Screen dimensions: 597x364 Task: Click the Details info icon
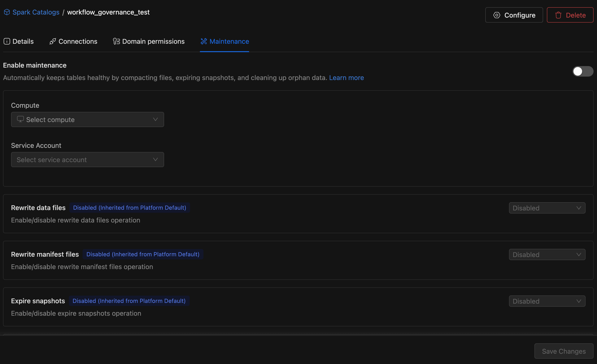click(x=7, y=41)
